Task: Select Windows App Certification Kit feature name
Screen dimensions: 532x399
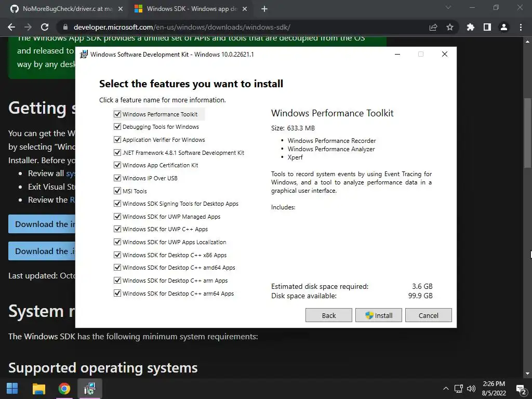Action: click(x=160, y=165)
